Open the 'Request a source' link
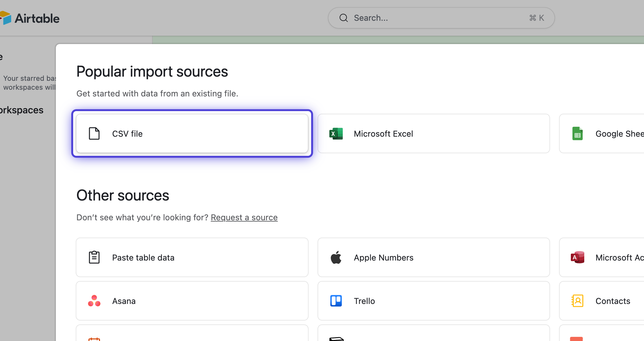The height and width of the screenshot is (341, 644). (x=244, y=217)
